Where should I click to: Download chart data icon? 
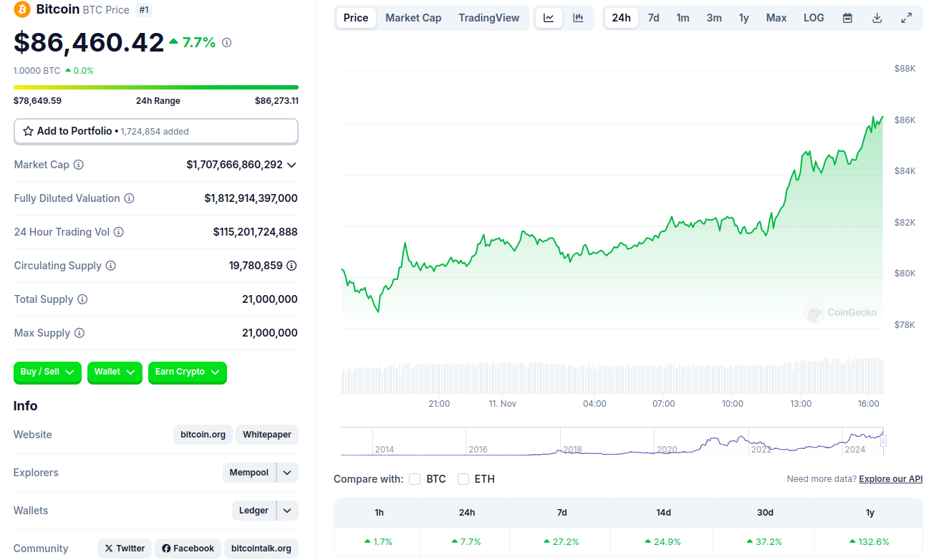pyautogui.click(x=877, y=18)
